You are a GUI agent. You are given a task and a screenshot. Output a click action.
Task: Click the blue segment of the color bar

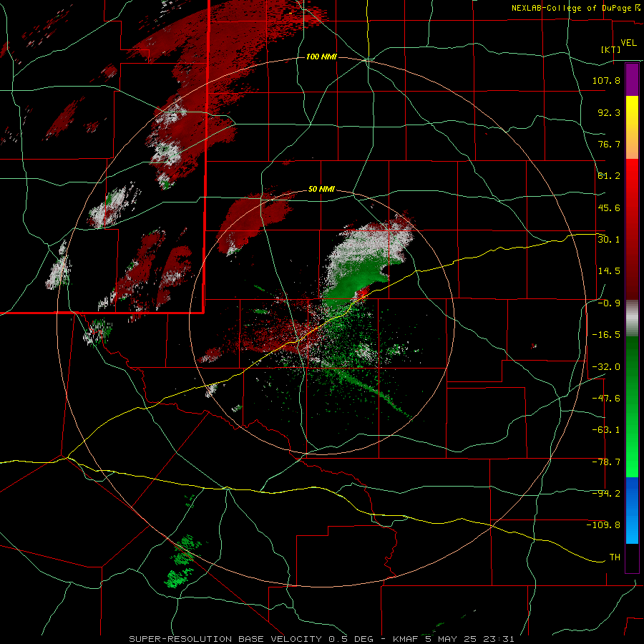pyautogui.click(x=632, y=510)
